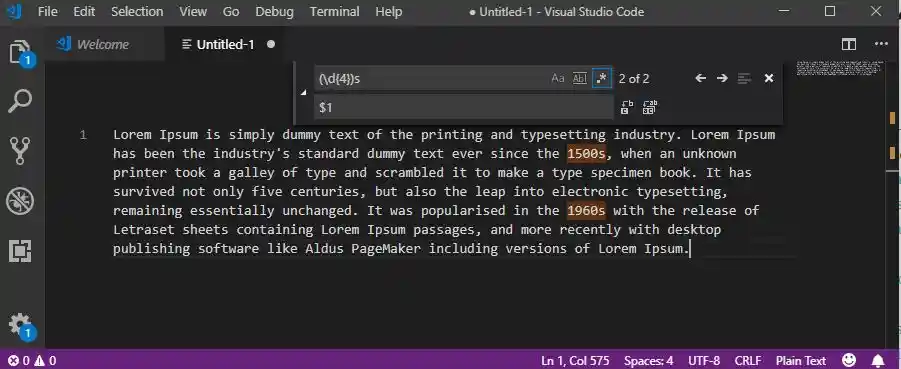Open the Source Control view

coord(20,151)
